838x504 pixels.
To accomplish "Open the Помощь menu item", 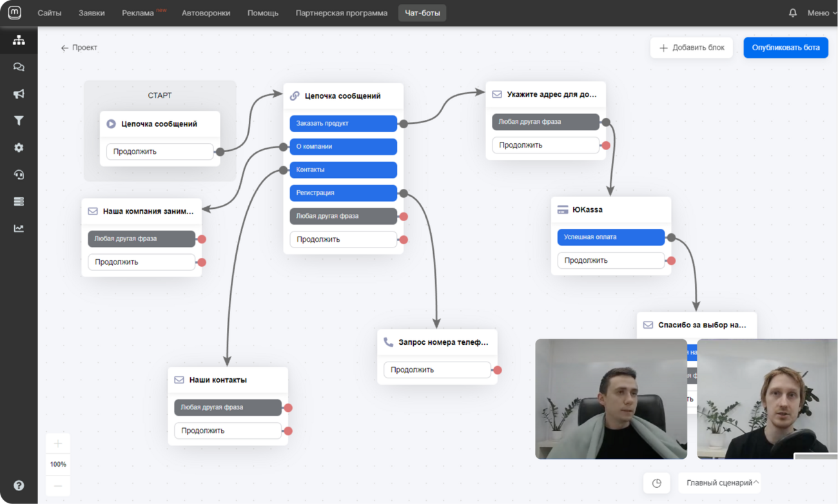I will [x=263, y=13].
